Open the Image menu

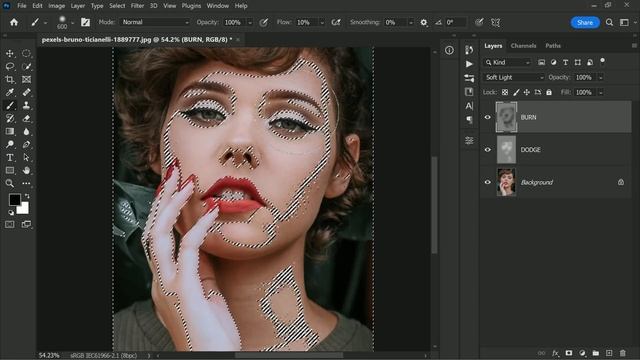coord(57,6)
